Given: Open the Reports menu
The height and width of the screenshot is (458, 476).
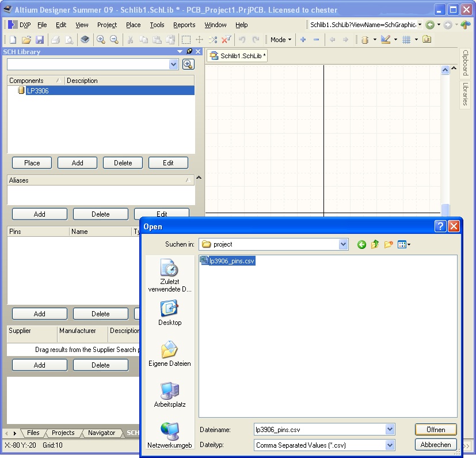Looking at the screenshot, I should 184,25.
